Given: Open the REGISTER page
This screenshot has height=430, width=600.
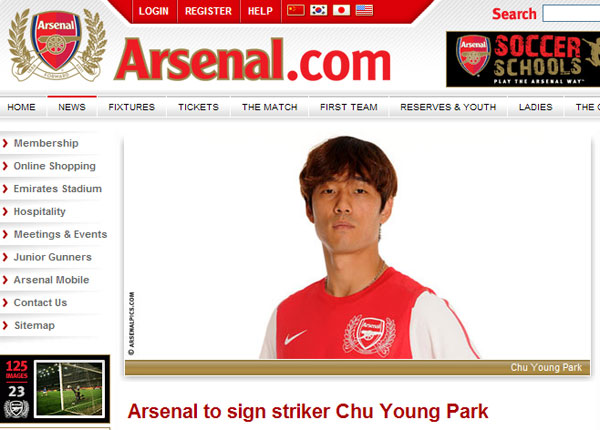Looking at the screenshot, I should [209, 11].
